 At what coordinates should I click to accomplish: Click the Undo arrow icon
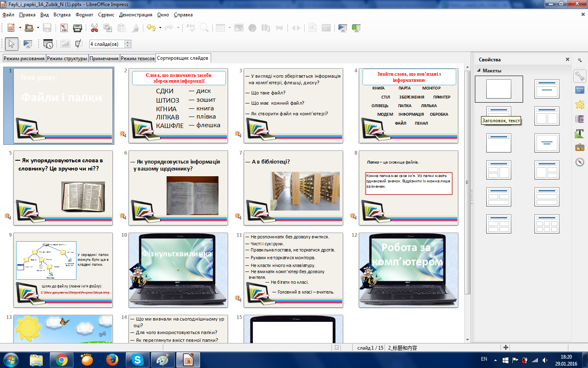151,28
